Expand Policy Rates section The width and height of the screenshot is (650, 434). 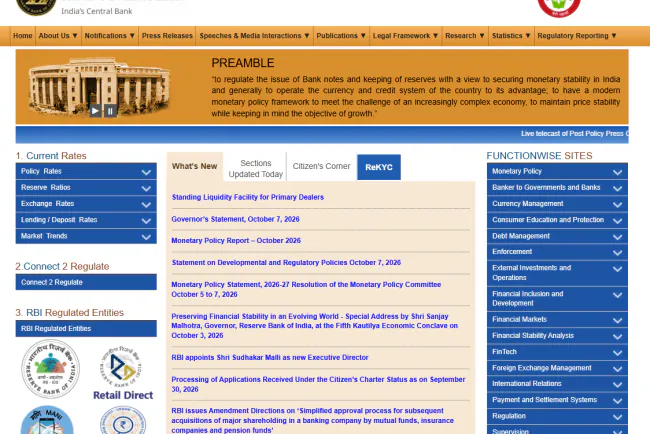pos(86,171)
